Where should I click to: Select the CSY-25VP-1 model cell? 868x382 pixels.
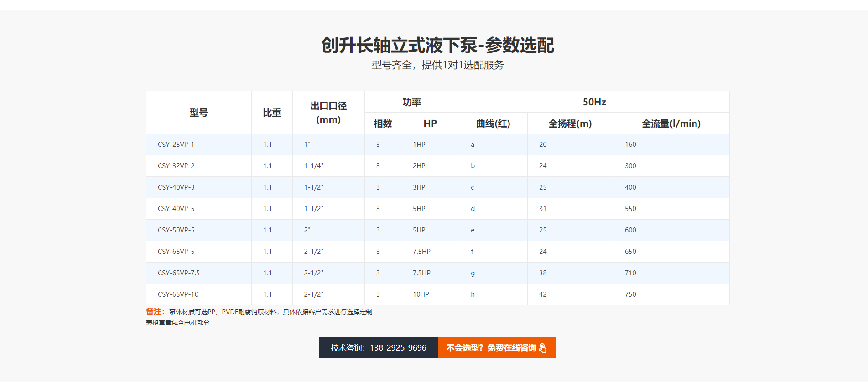(x=176, y=145)
